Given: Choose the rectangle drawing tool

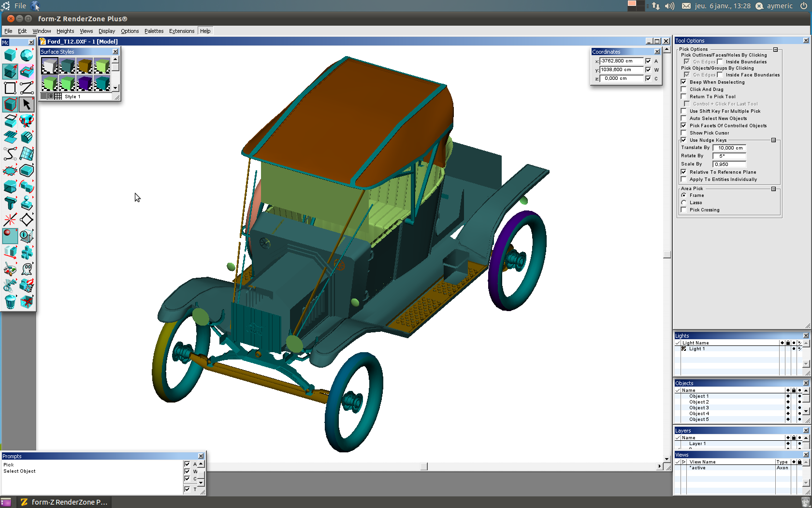Looking at the screenshot, I should click(10, 88).
